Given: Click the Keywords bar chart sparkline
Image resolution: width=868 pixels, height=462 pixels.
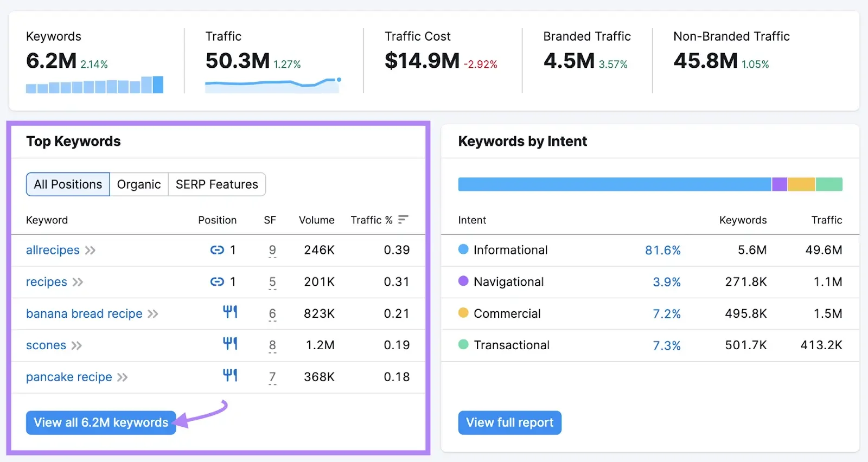Looking at the screenshot, I should coord(94,85).
